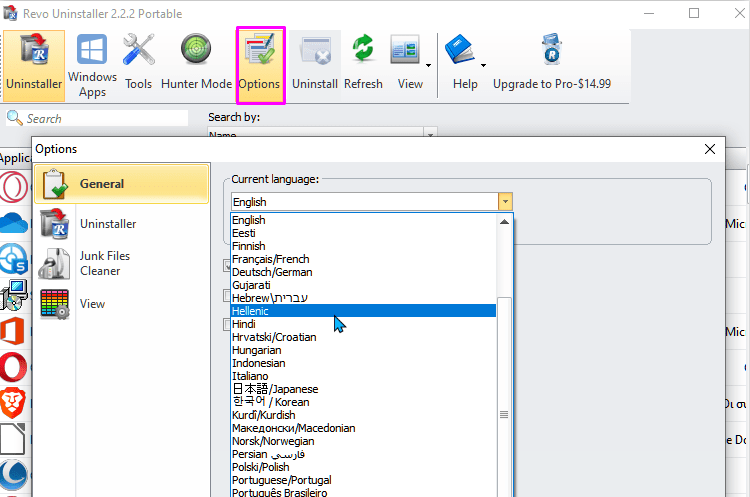Choose Hungarian language
750x497 pixels.
(363, 350)
